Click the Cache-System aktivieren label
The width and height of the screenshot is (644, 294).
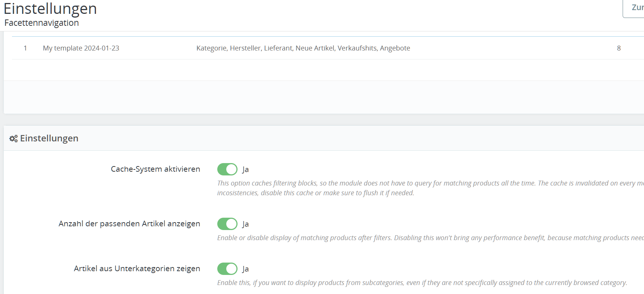coord(155,169)
